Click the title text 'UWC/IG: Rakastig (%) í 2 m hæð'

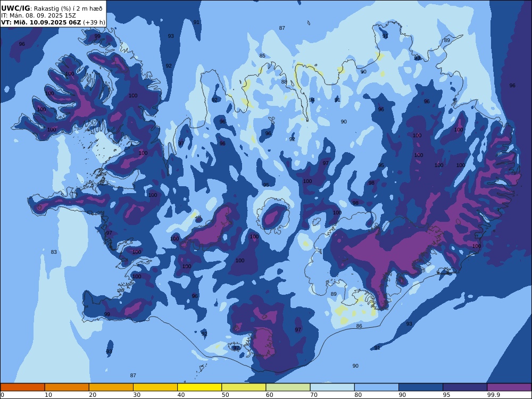click(52, 9)
